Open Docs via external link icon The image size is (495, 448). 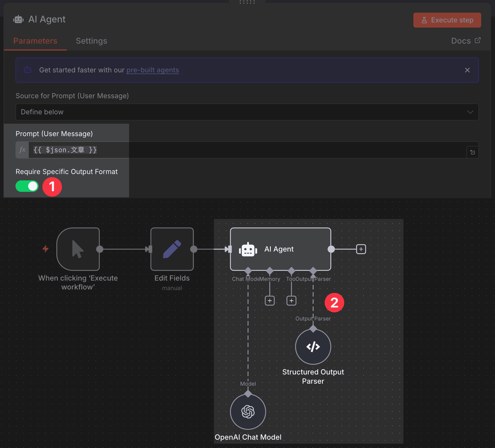pos(478,40)
